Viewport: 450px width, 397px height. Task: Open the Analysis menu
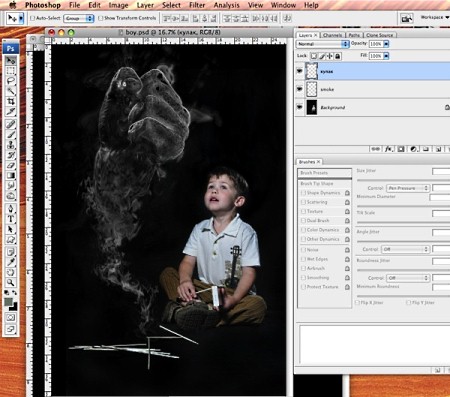pyautogui.click(x=226, y=5)
